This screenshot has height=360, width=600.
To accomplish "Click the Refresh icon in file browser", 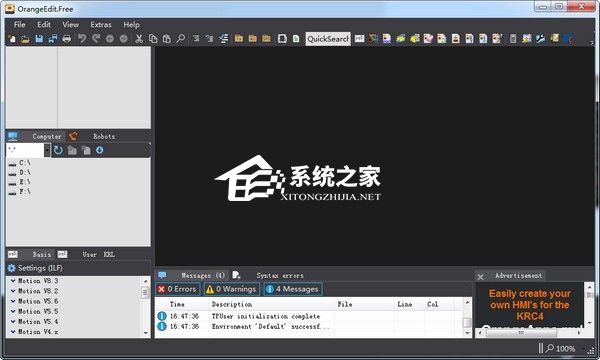I will (x=58, y=150).
